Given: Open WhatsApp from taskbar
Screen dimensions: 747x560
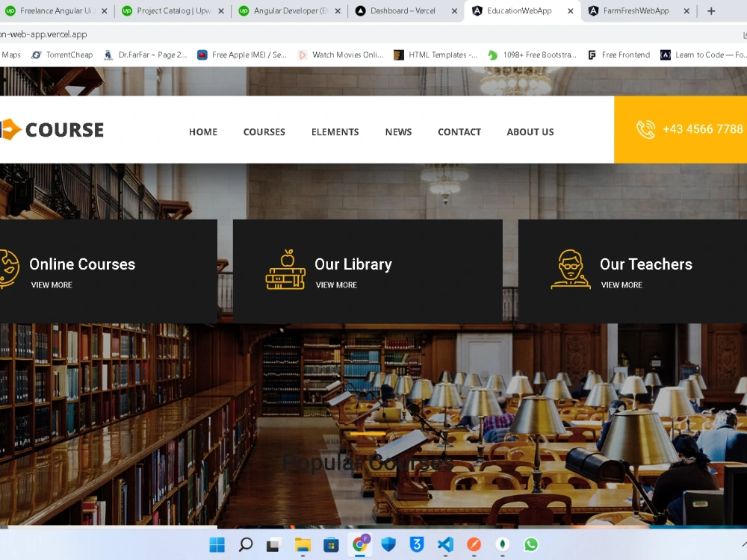Looking at the screenshot, I should [x=531, y=544].
